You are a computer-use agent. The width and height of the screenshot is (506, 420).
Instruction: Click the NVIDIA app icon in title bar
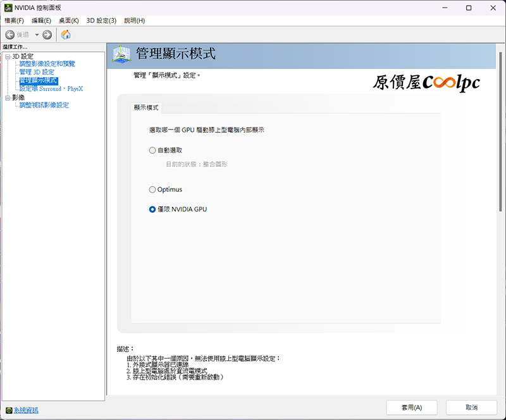tap(8, 8)
